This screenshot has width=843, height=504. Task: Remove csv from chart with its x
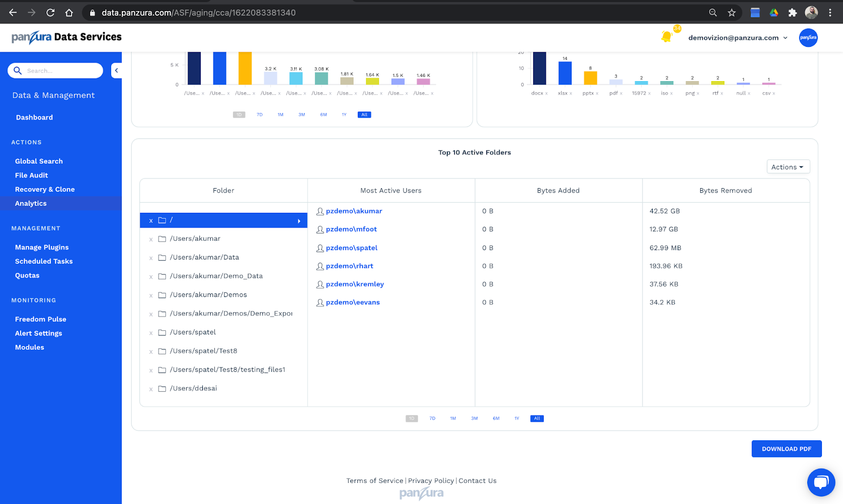coord(773,93)
